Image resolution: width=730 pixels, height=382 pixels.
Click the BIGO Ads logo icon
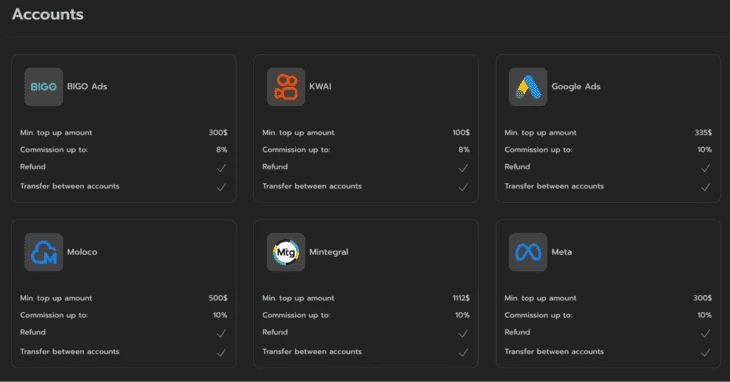[x=43, y=87]
